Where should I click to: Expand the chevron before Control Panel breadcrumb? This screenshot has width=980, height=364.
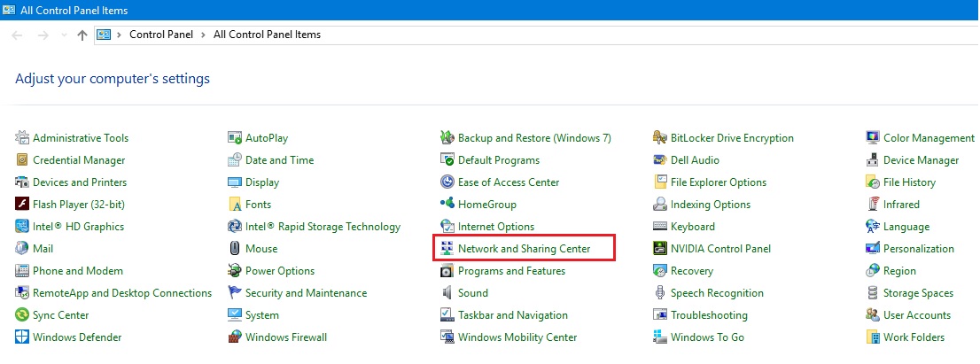click(120, 35)
